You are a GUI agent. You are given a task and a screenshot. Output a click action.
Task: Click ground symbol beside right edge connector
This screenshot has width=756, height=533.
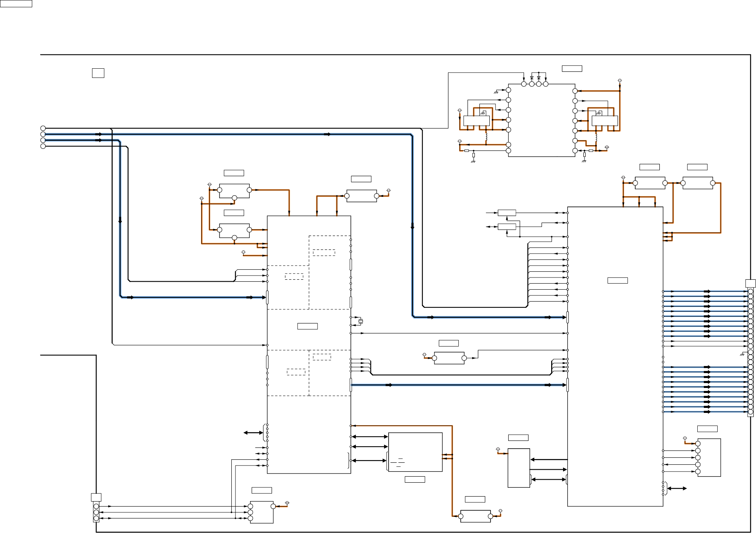tap(742, 354)
